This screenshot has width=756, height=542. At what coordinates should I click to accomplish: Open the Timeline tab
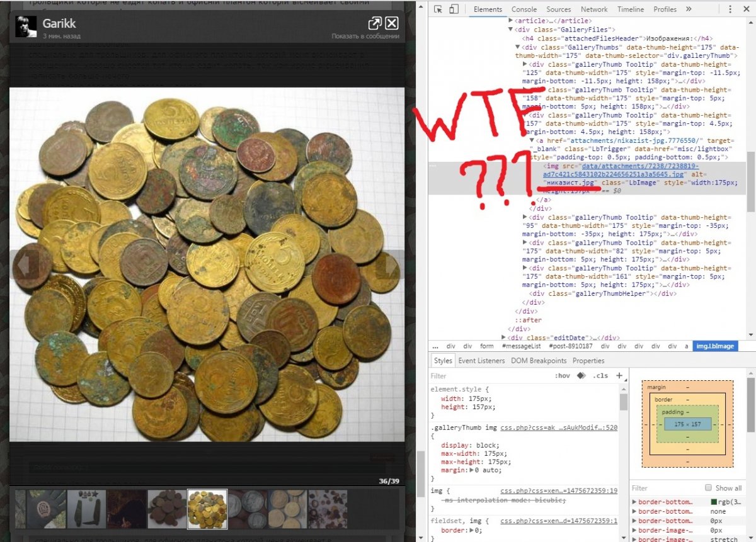pyautogui.click(x=630, y=9)
